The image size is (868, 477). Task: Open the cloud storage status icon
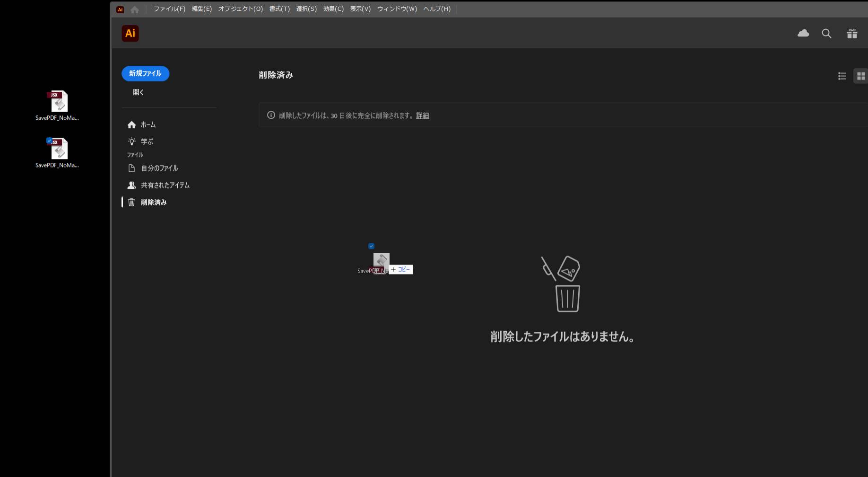click(803, 33)
